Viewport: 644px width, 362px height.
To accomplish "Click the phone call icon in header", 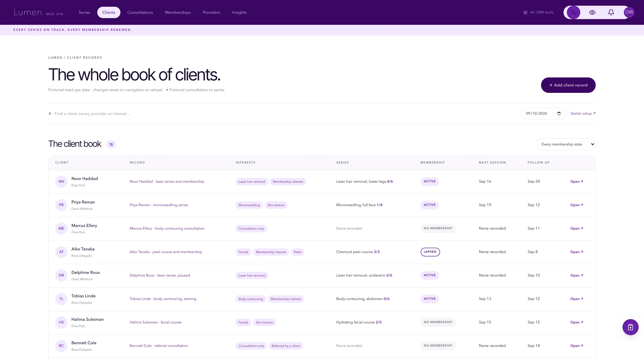I will point(574,13).
